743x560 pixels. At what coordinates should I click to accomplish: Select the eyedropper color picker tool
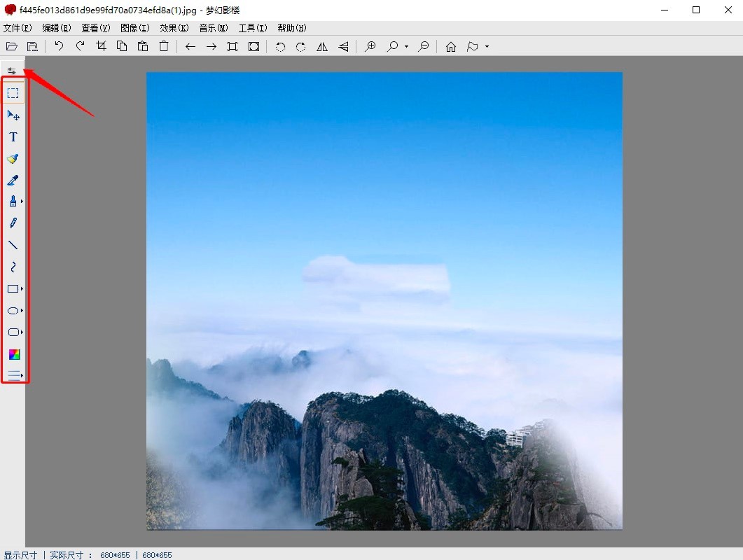click(x=13, y=180)
